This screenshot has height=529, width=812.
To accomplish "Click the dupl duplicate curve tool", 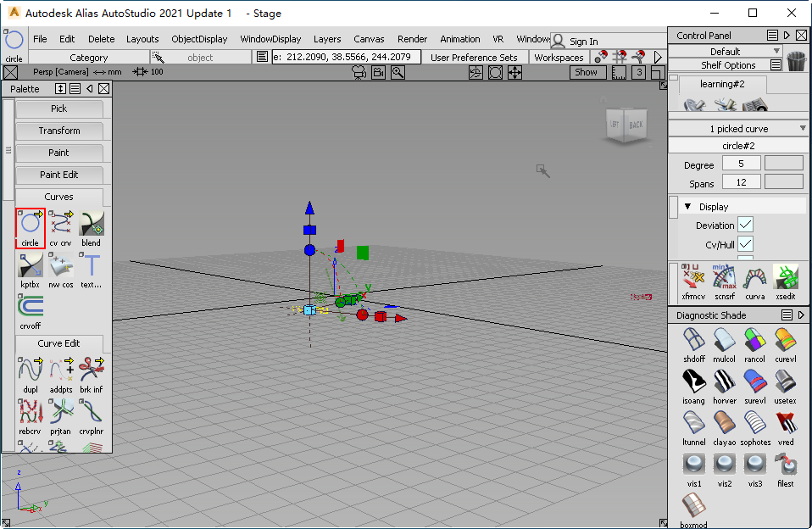I will click(30, 375).
